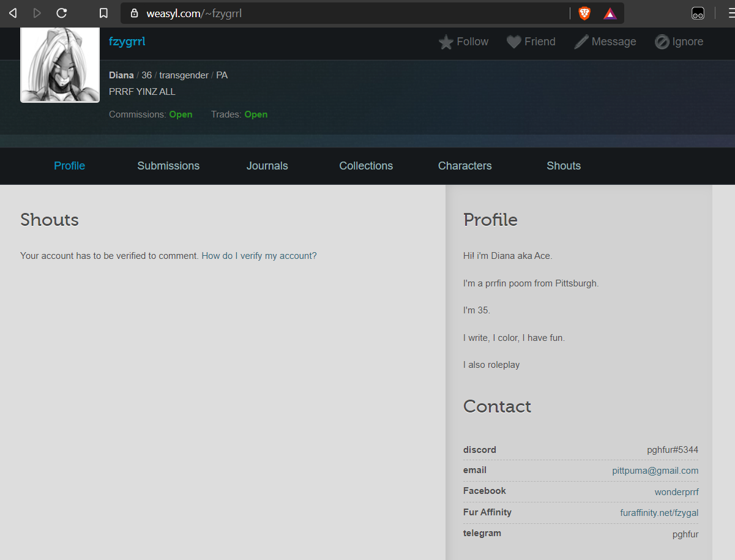Open the wonderprrf Facebook link
The height and width of the screenshot is (560, 735).
(x=677, y=492)
